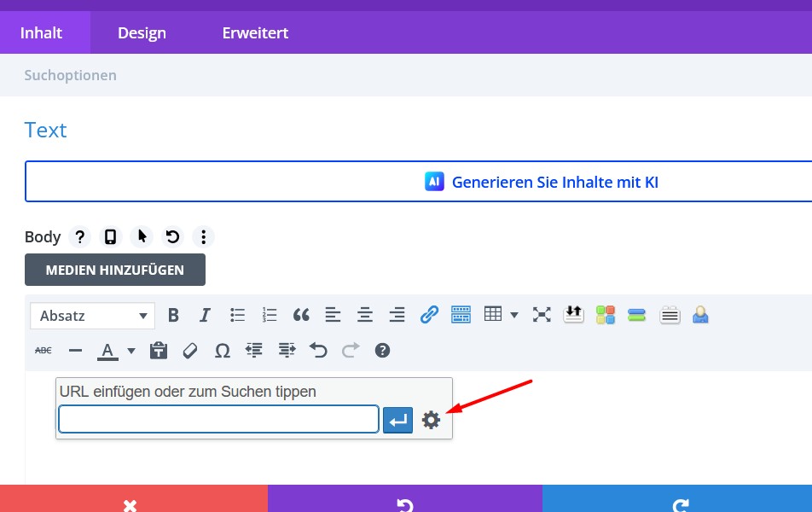Collapse the Text section heading
812x512 pixels.
click(45, 130)
